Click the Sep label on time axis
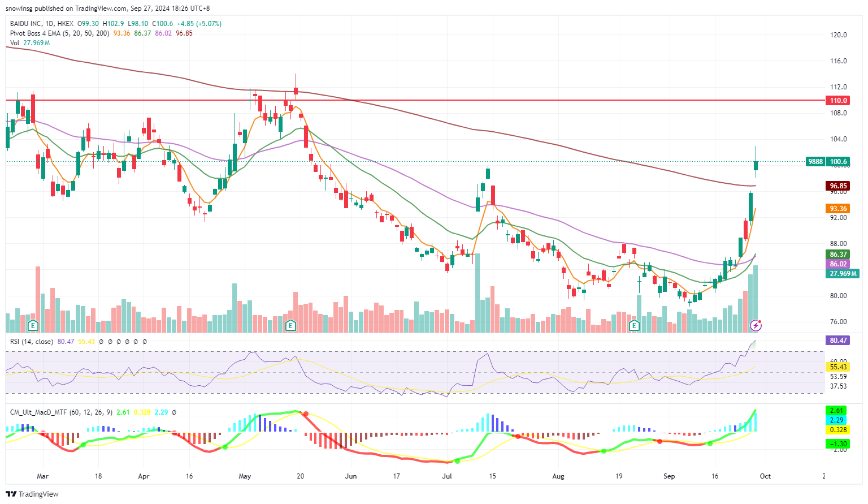 point(669,476)
